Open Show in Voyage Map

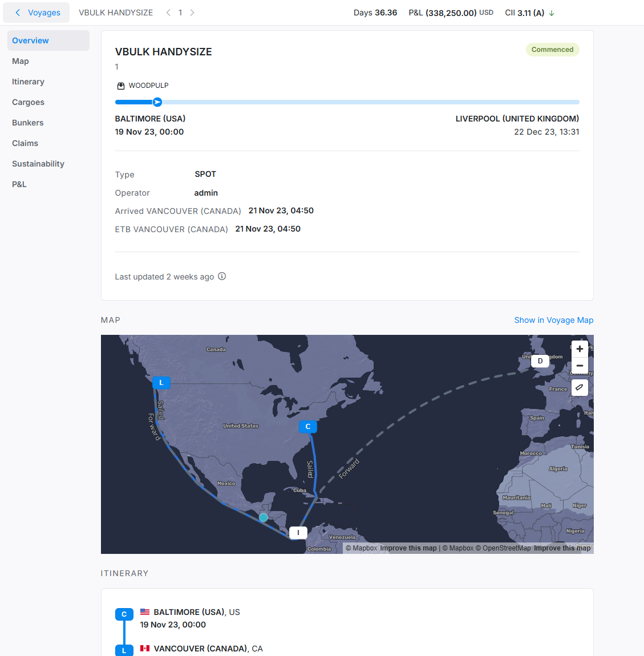[x=553, y=320]
